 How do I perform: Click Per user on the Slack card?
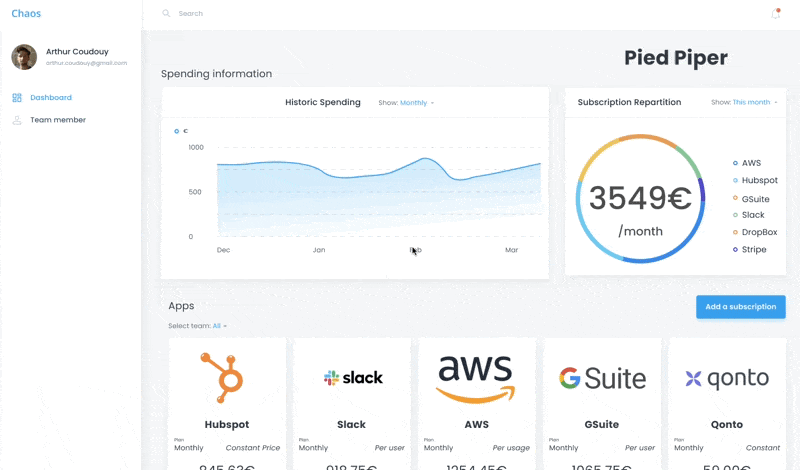point(390,448)
